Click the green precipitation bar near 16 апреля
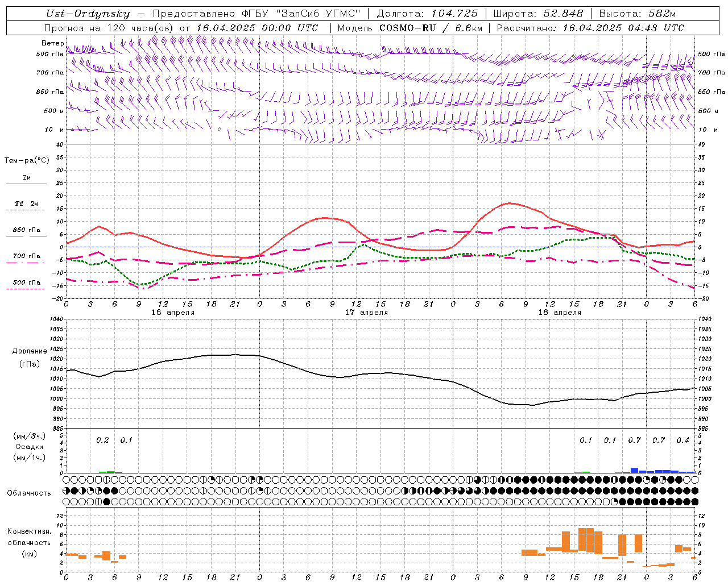The width and height of the screenshot is (728, 582). [106, 472]
